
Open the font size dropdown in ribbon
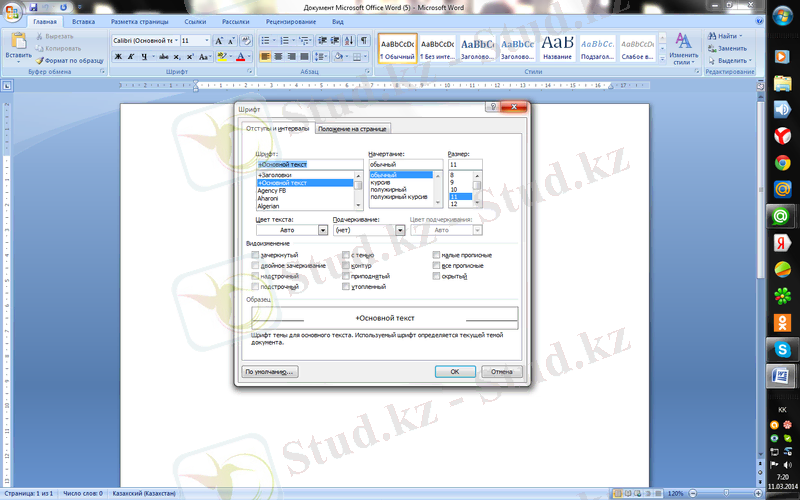click(207, 41)
